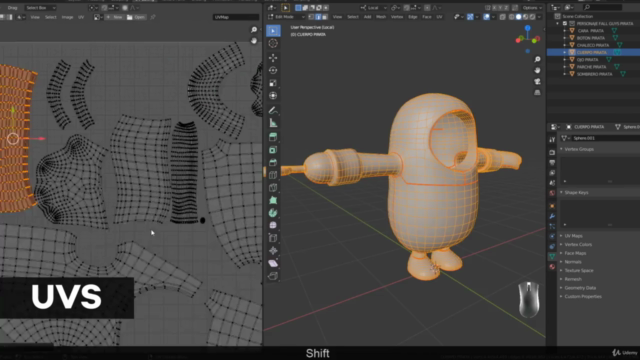Viewport: 640px width, 360px height.
Task: Open the Mesh menu in 3D viewport
Action: (x=381, y=17)
